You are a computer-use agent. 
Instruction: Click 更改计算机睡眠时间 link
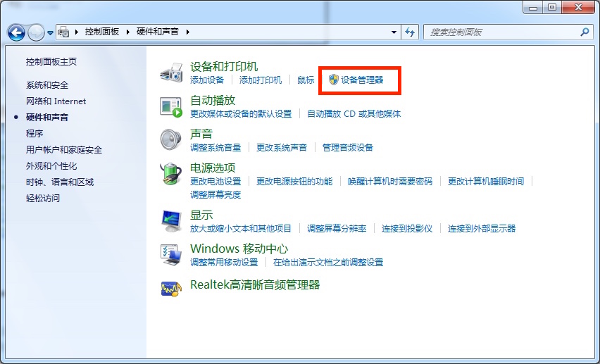pyautogui.click(x=486, y=181)
